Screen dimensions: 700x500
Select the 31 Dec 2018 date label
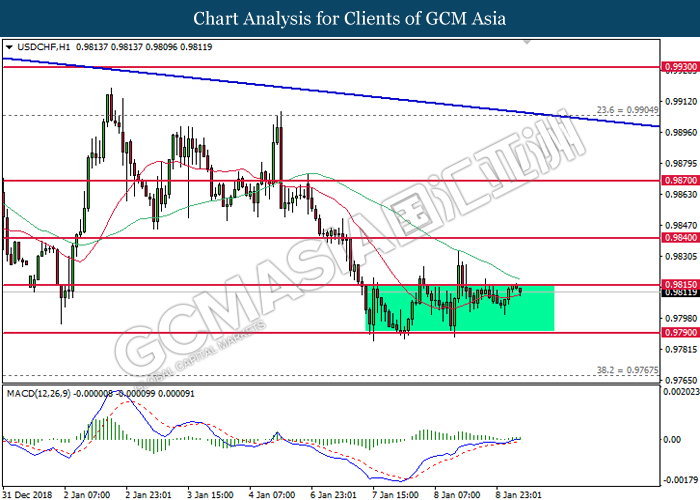pos(27,492)
